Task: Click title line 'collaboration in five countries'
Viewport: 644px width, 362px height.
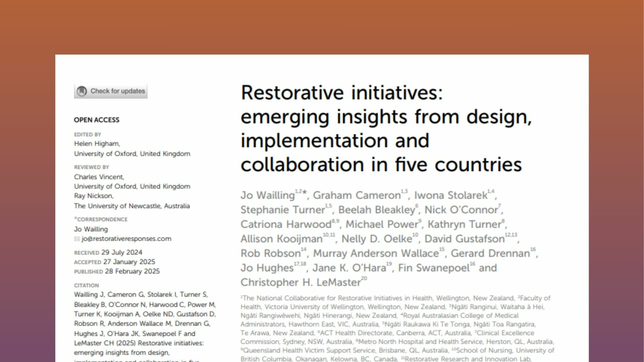Action: tap(381, 165)
